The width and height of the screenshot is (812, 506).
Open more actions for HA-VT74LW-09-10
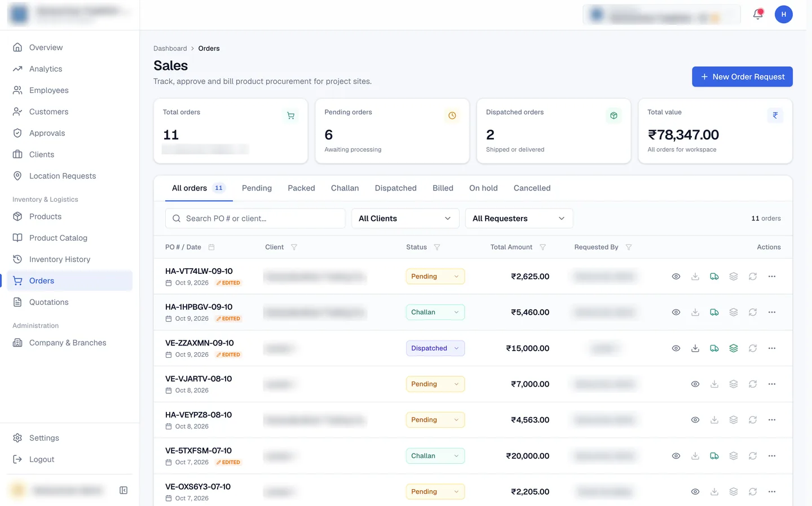pyautogui.click(x=772, y=277)
